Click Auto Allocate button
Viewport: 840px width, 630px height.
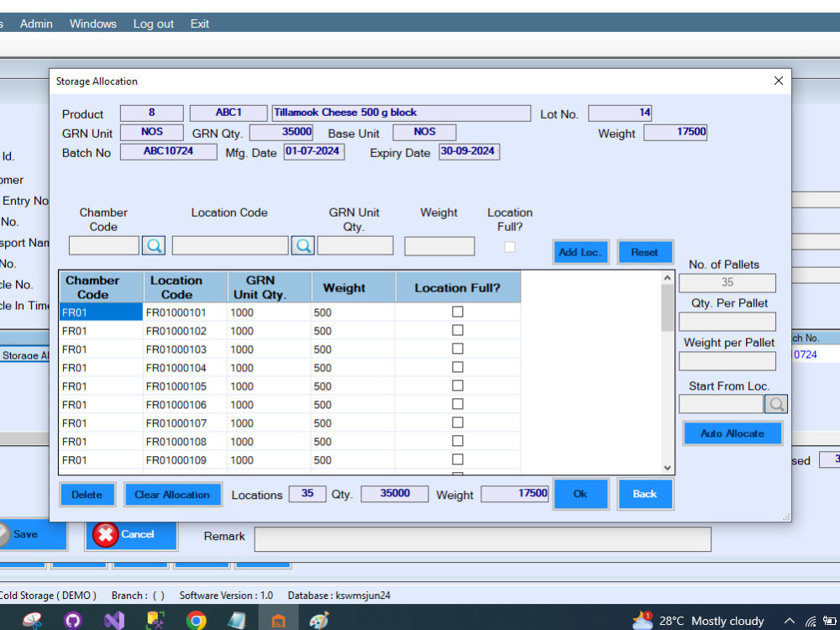(x=732, y=433)
